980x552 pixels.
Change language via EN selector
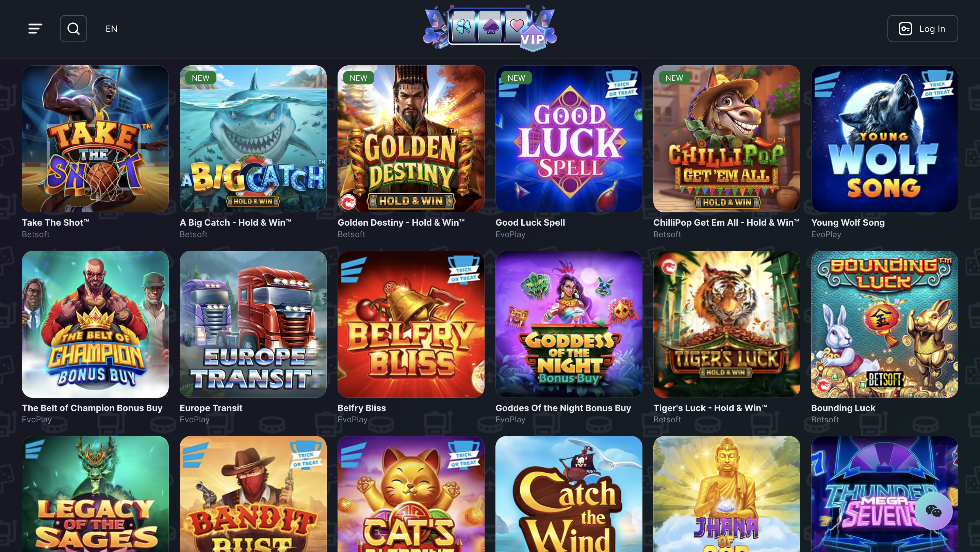tap(112, 29)
